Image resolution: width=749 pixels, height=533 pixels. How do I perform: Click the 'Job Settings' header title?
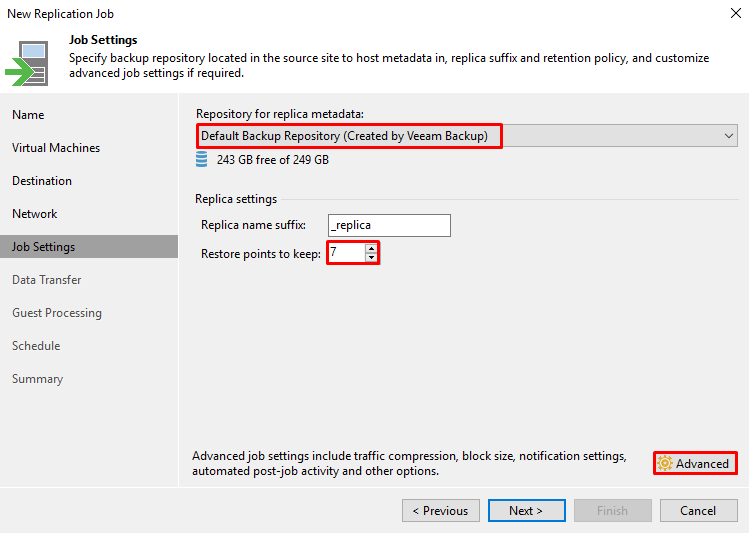pos(103,40)
